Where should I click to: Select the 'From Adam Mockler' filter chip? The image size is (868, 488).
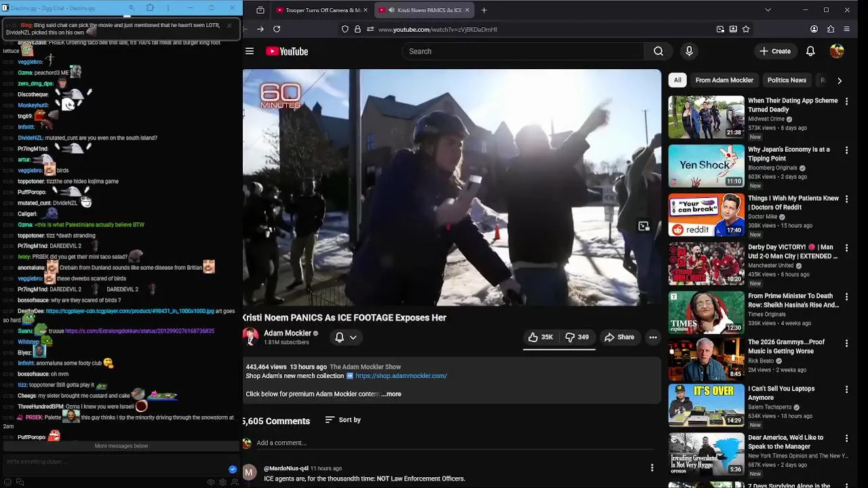(724, 80)
